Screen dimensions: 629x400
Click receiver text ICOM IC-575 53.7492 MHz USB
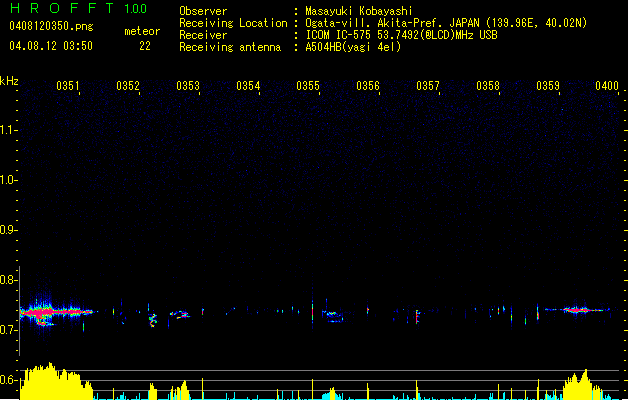tap(402, 35)
